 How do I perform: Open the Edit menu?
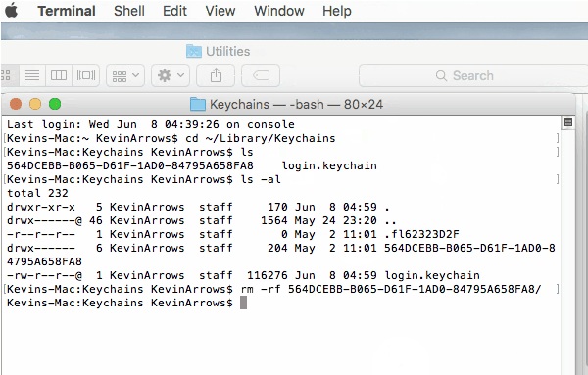click(x=174, y=11)
